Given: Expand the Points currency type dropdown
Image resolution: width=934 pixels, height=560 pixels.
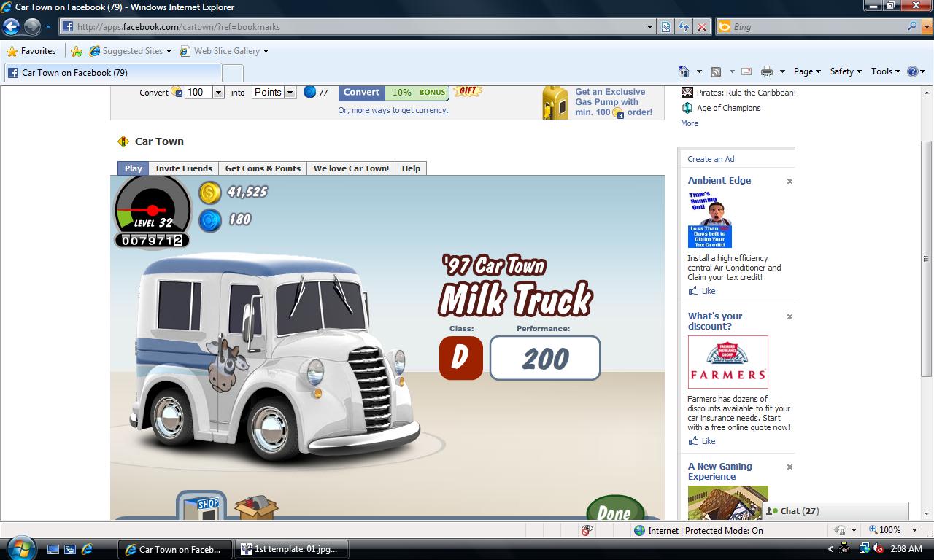Looking at the screenshot, I should 290,93.
